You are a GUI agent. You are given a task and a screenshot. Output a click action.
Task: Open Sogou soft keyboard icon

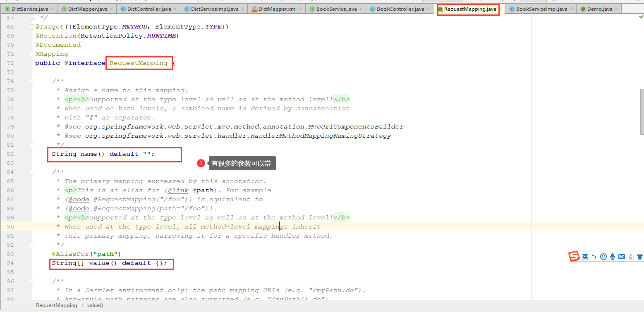622,257
